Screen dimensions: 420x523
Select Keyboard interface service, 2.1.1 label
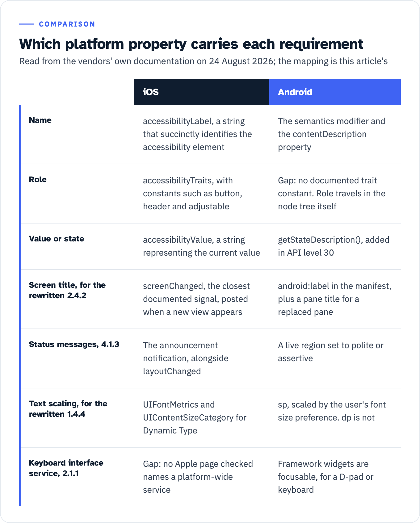(66, 468)
